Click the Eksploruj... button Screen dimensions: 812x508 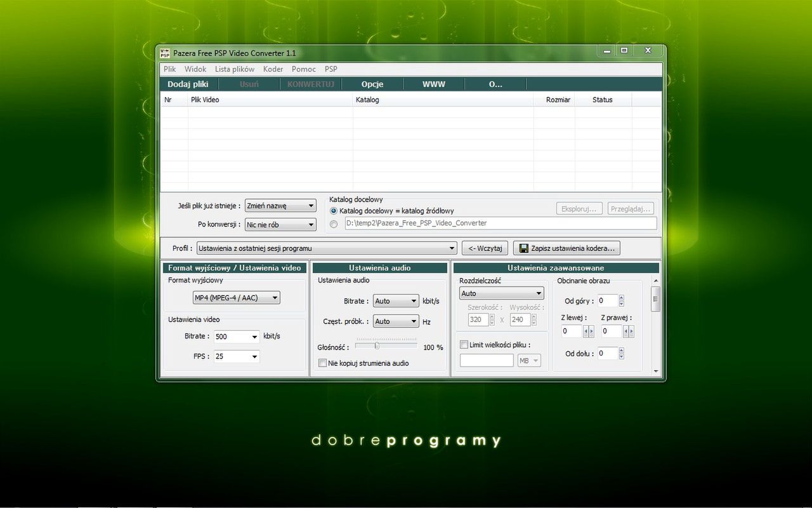[x=579, y=208]
